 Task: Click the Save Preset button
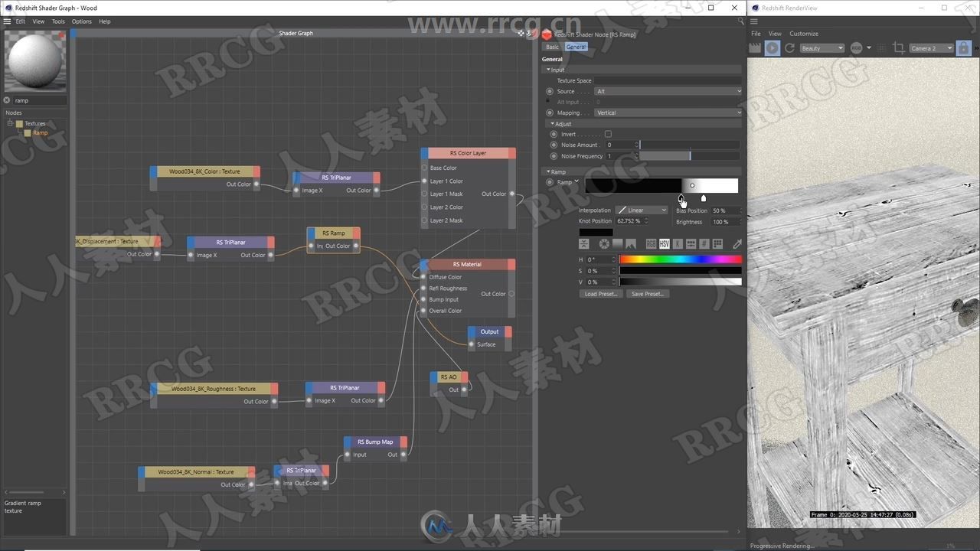648,294
